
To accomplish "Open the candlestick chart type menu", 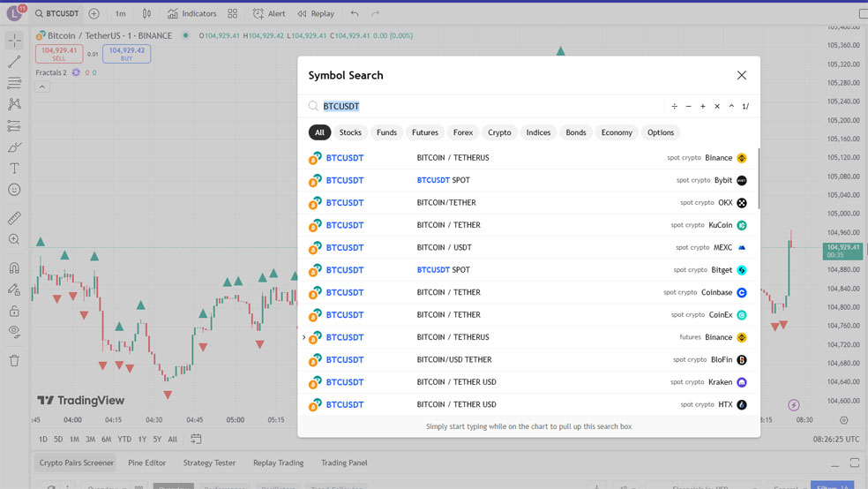I will [x=146, y=13].
